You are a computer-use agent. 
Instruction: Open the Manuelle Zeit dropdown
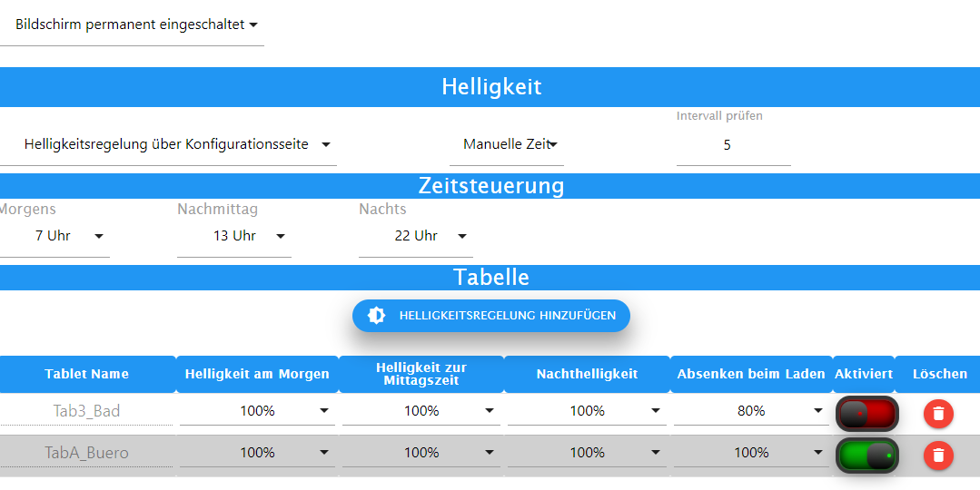tap(507, 145)
